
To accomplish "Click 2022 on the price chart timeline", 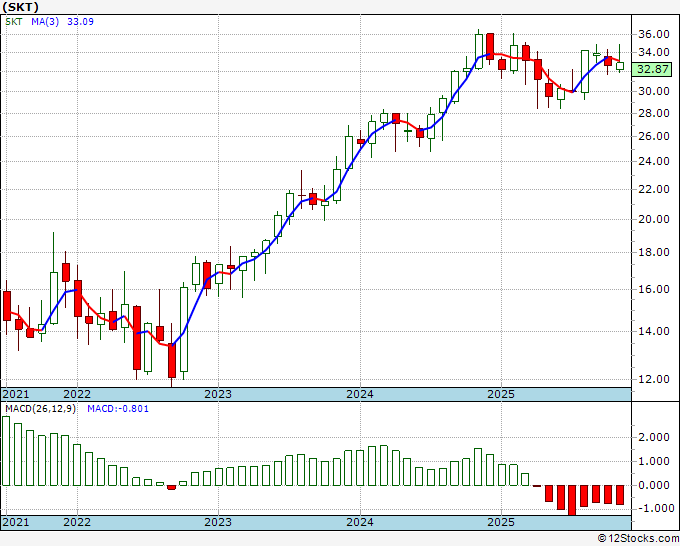I will tap(77, 394).
